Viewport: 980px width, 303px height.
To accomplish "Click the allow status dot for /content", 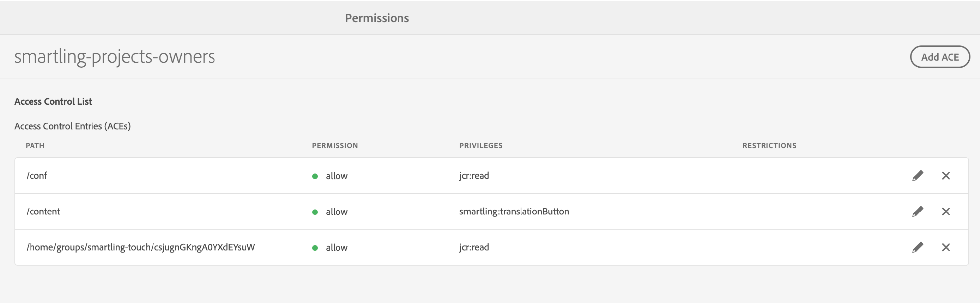I will 315,212.
